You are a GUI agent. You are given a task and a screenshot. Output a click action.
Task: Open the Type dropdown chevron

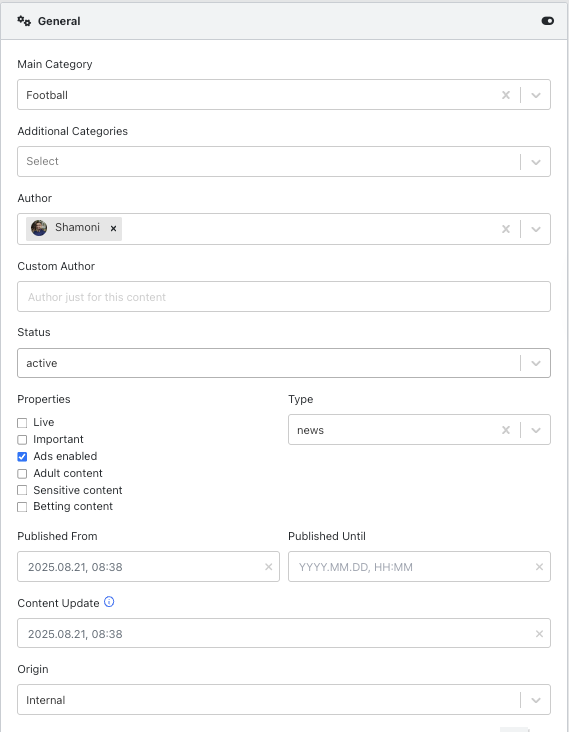(x=536, y=430)
